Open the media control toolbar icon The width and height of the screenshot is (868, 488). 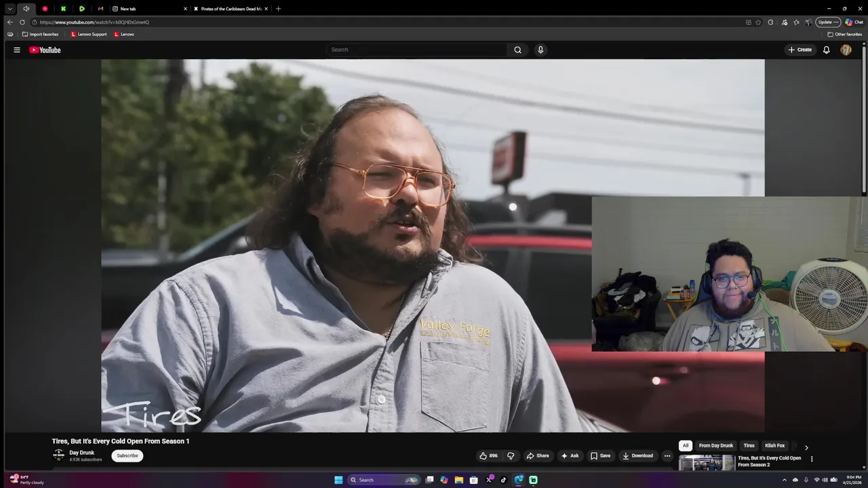[x=785, y=22]
